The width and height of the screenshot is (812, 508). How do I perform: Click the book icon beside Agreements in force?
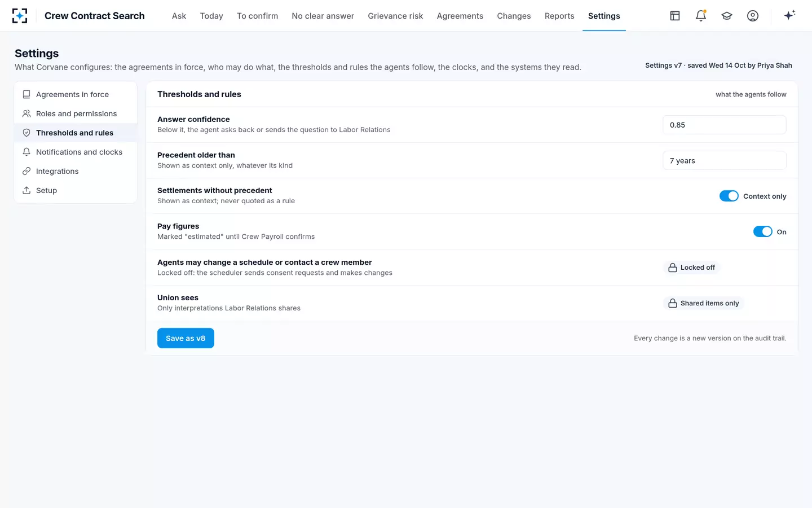coord(27,94)
